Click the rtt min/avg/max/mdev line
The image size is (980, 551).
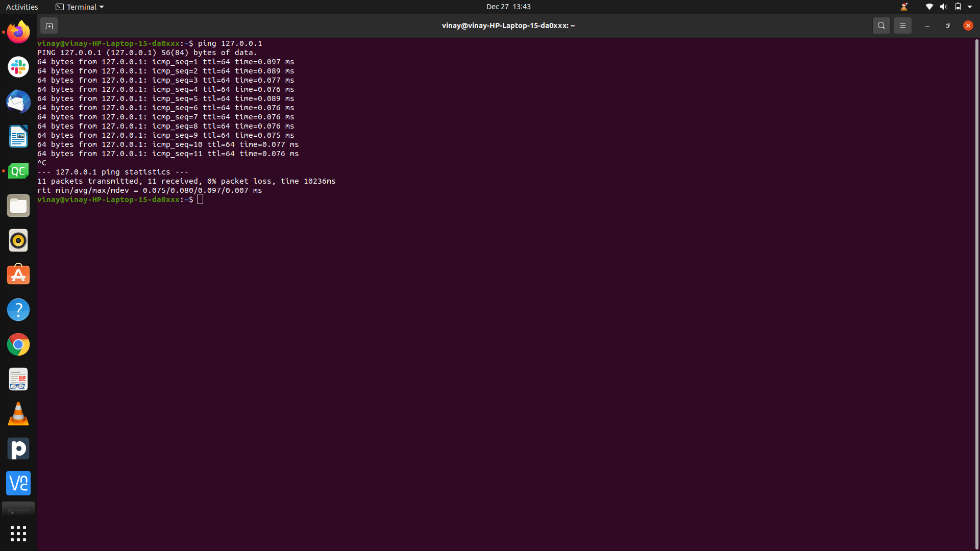(x=150, y=190)
